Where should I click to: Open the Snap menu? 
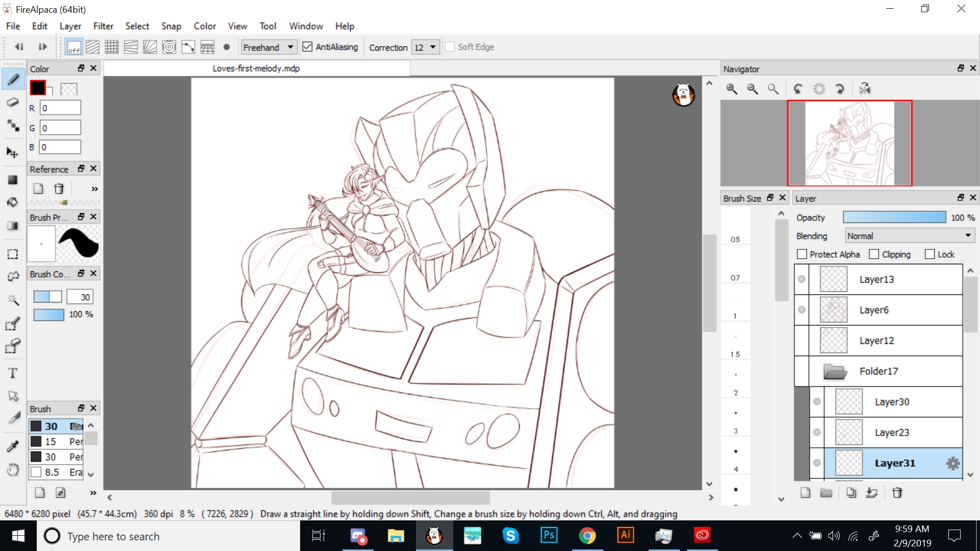pos(171,26)
